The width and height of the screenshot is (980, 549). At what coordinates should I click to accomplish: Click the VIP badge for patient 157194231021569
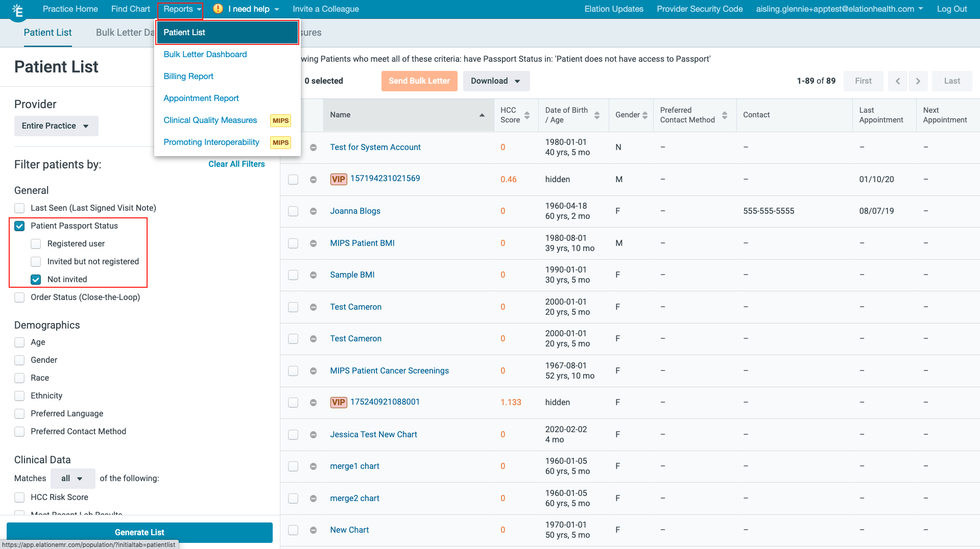pyautogui.click(x=338, y=179)
